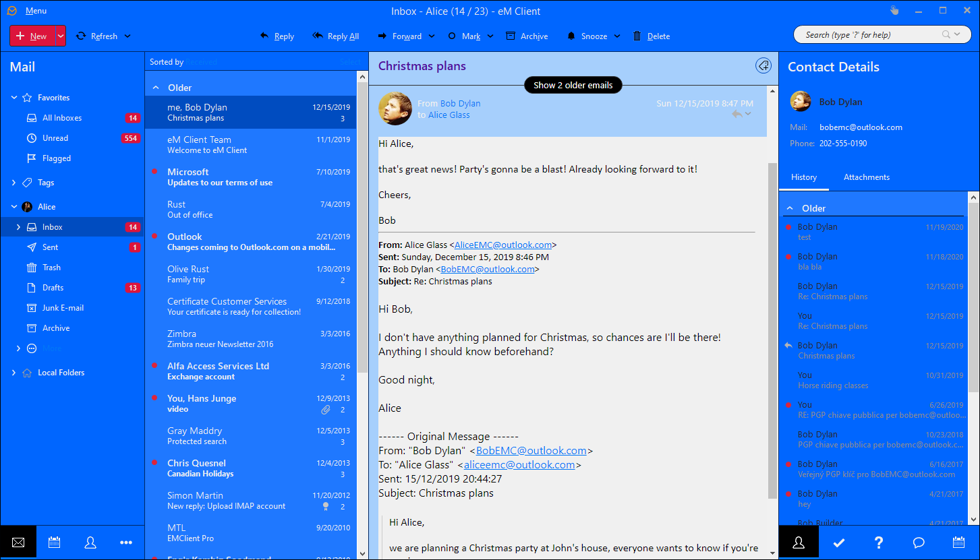Open the chat bubble icon
980x560 pixels.
coord(919,542)
